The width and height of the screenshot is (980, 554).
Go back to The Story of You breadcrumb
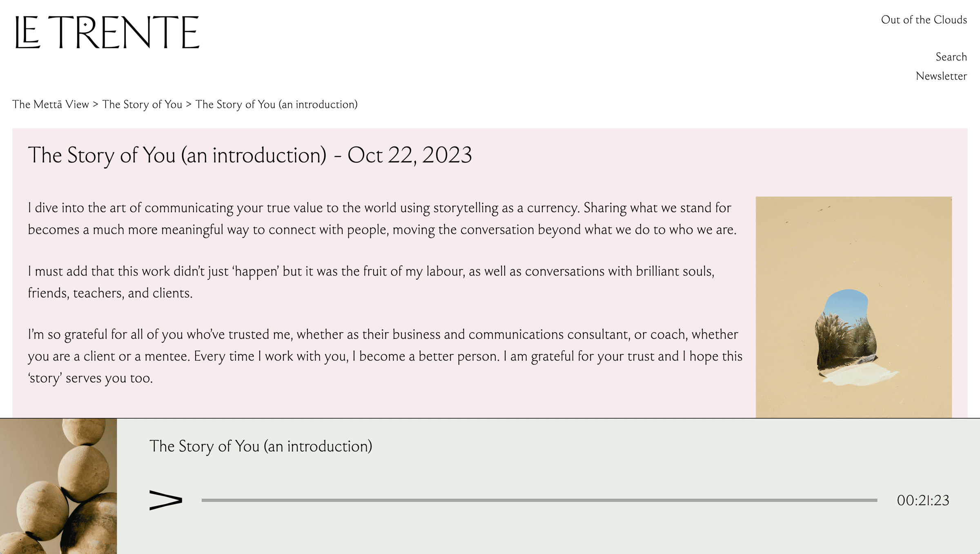coord(142,105)
